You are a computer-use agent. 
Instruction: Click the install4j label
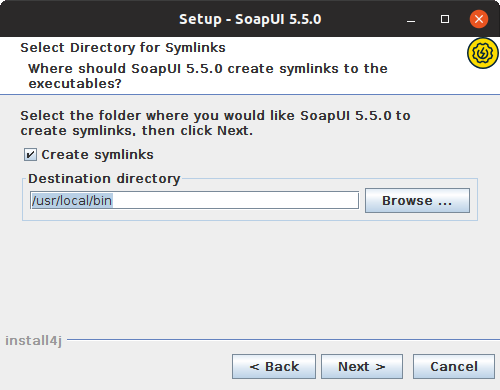[x=33, y=341]
